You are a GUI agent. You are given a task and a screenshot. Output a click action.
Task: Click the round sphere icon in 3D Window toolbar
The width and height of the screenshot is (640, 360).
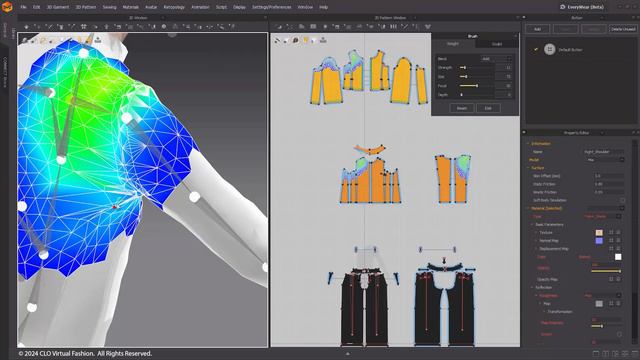tap(164, 27)
